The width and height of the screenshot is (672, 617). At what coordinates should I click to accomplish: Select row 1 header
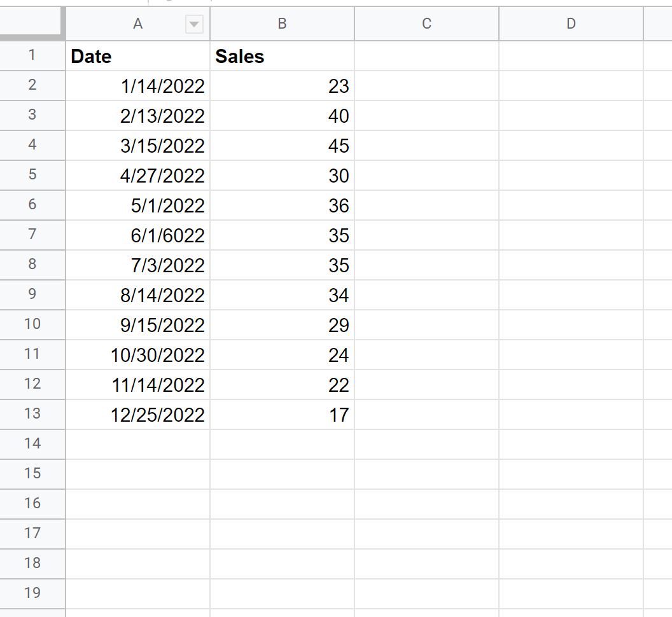(x=32, y=56)
